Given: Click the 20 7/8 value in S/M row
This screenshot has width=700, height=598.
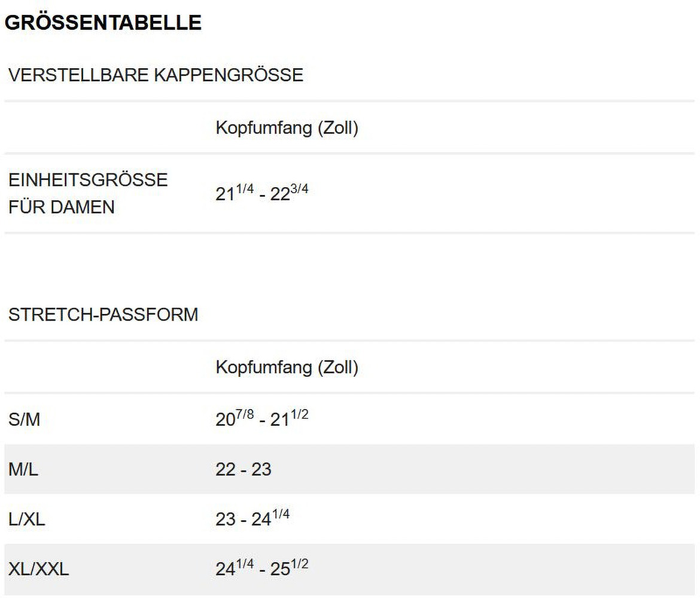Looking at the screenshot, I should pyautogui.click(x=235, y=419).
